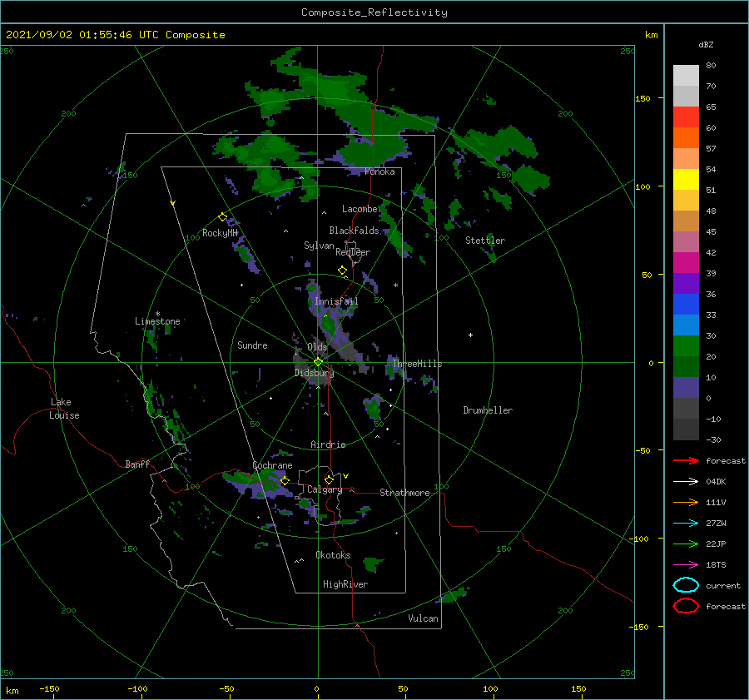Image resolution: width=749 pixels, height=700 pixels.
Task: Click the Composite_Reflectivity title
Action: 374,12
